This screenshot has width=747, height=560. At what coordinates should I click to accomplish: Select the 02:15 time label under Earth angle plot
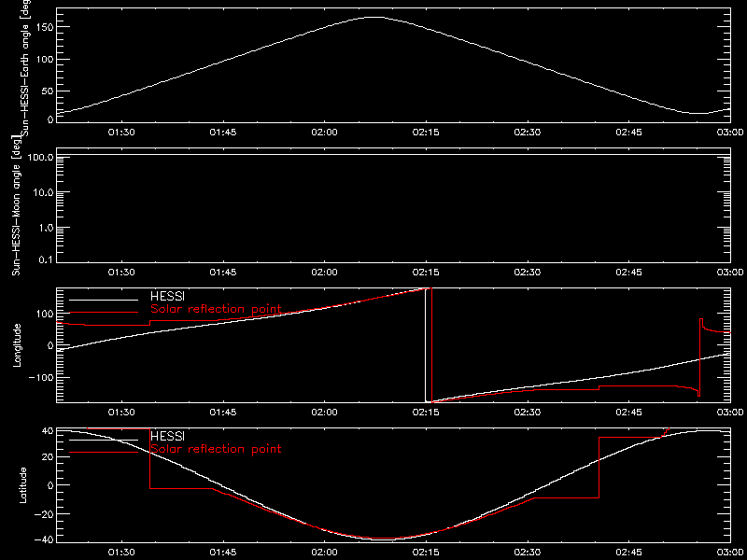point(426,133)
